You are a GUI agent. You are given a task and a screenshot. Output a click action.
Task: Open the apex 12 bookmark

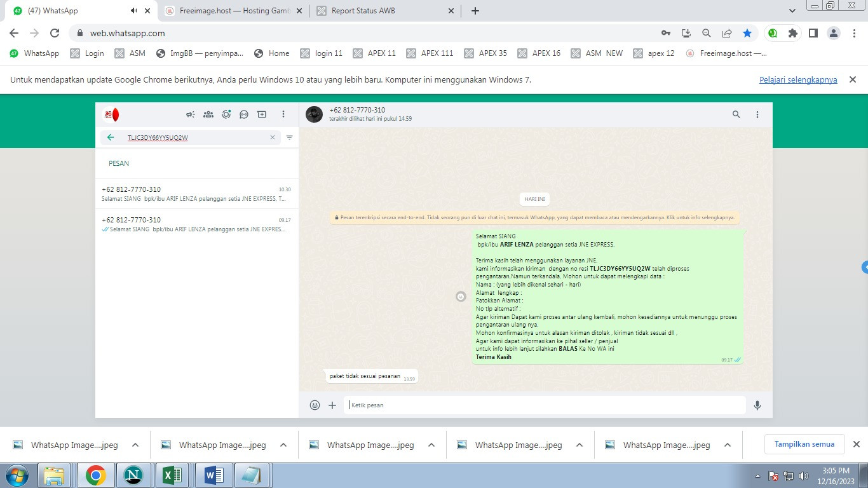(x=654, y=53)
